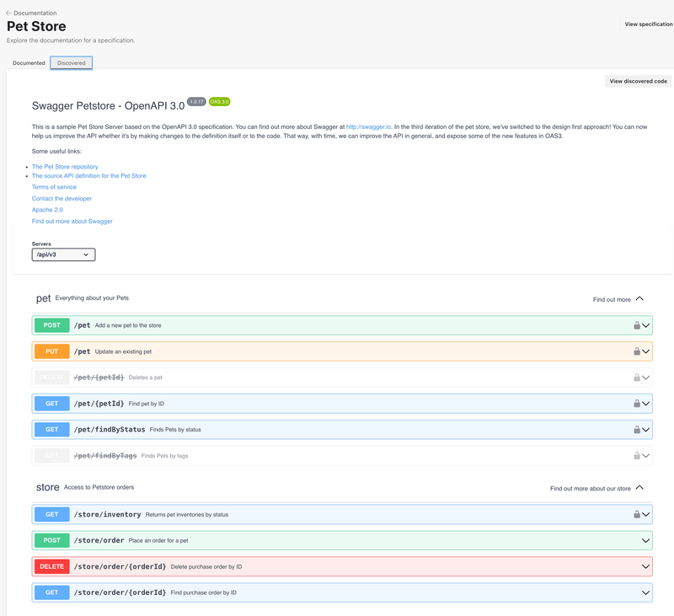Open the Terms of service link
Image resolution: width=674 pixels, height=616 pixels.
(x=54, y=187)
